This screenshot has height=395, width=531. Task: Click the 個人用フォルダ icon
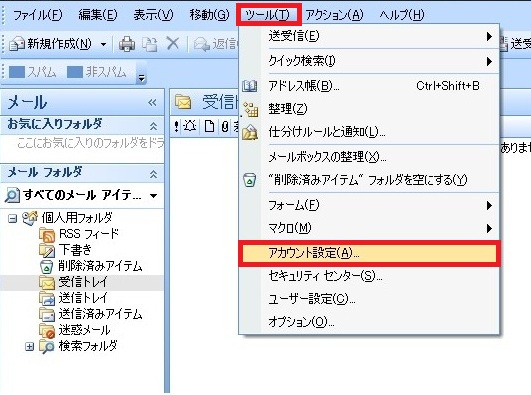(x=30, y=218)
